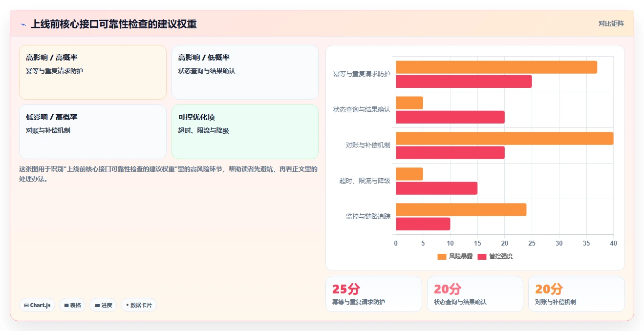Click the red bar for 对账与补偿机制
This screenshot has width=644, height=331.
450,153
